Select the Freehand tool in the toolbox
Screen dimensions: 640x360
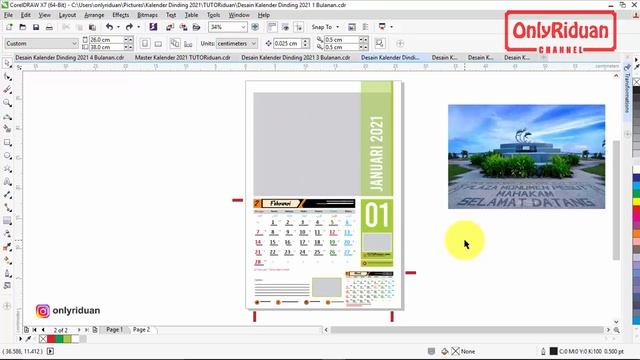(x=7, y=116)
